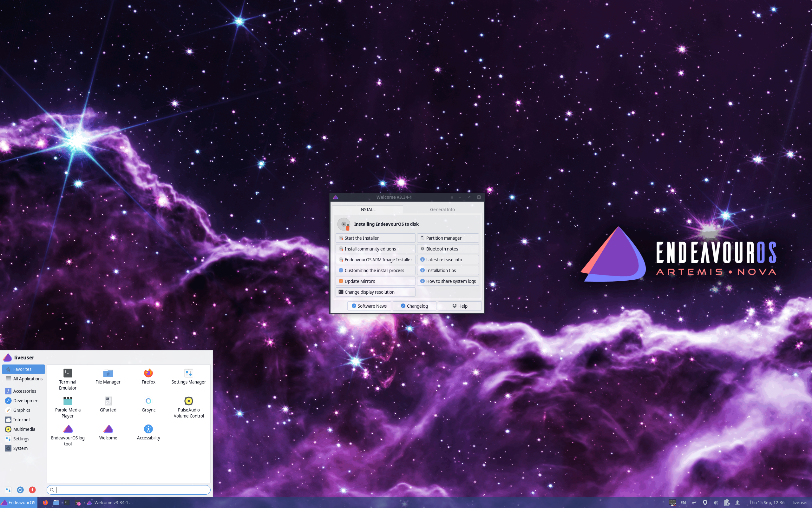The width and height of the screenshot is (812, 508).
Task: Select the Favorites category in the menu
Action: [x=23, y=369]
